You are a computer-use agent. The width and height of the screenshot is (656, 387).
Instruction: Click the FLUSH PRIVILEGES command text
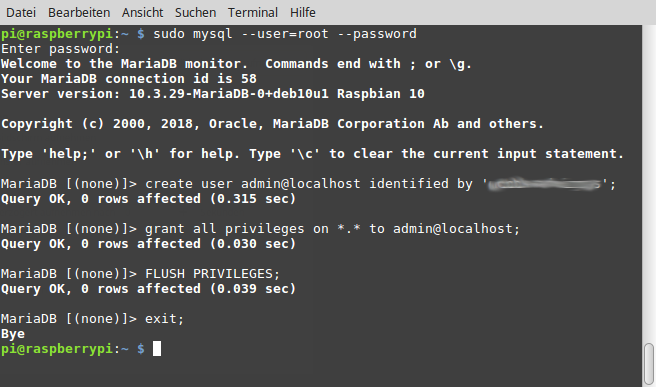212,274
